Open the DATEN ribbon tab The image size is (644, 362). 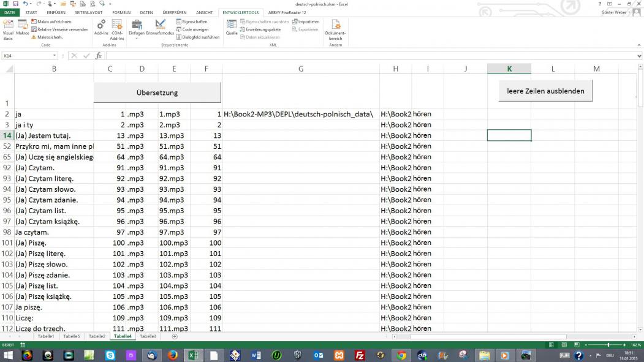[x=146, y=13]
